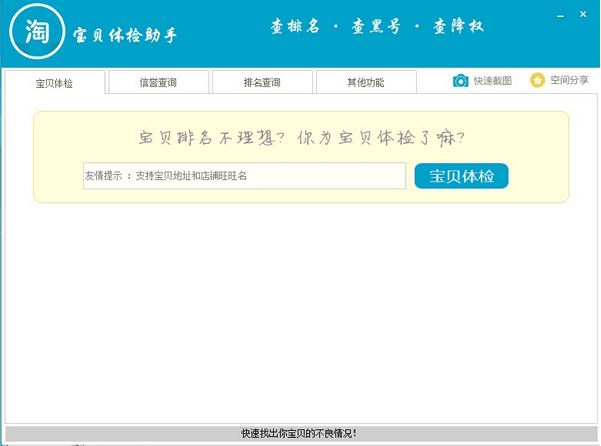Focus the item address or shop name input
This screenshot has height=446, width=601.
244,176
